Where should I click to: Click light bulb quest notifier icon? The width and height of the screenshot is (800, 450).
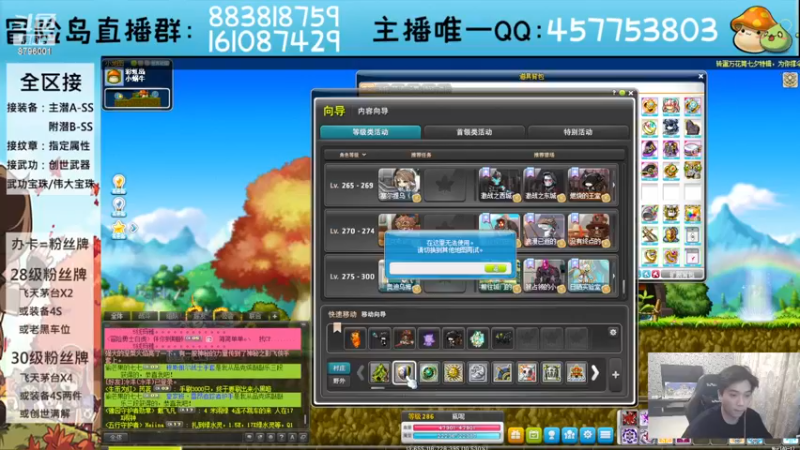(x=119, y=184)
